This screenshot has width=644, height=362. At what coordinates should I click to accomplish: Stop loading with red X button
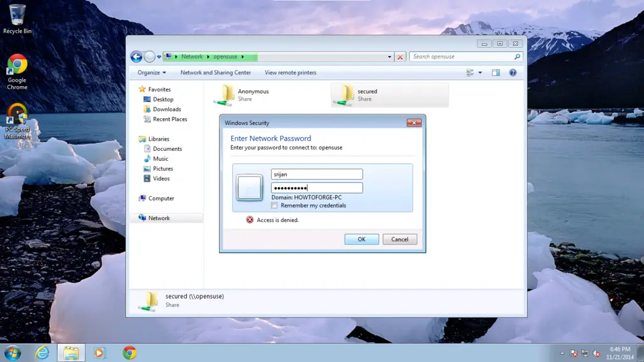tap(400, 57)
